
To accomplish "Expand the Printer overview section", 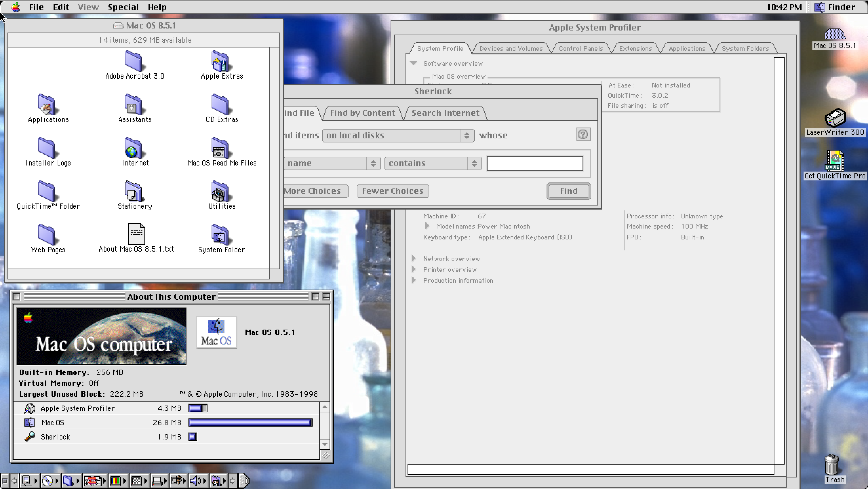I will pyautogui.click(x=415, y=269).
